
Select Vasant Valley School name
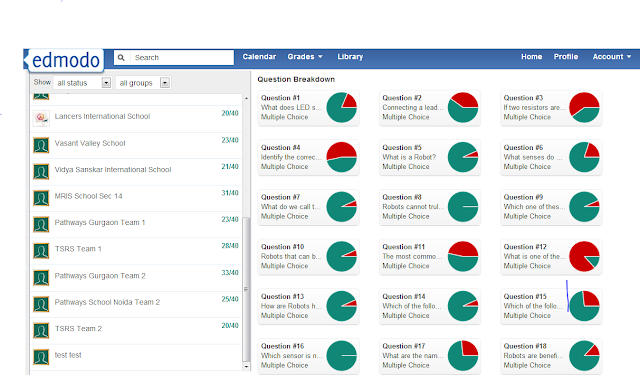tap(90, 143)
